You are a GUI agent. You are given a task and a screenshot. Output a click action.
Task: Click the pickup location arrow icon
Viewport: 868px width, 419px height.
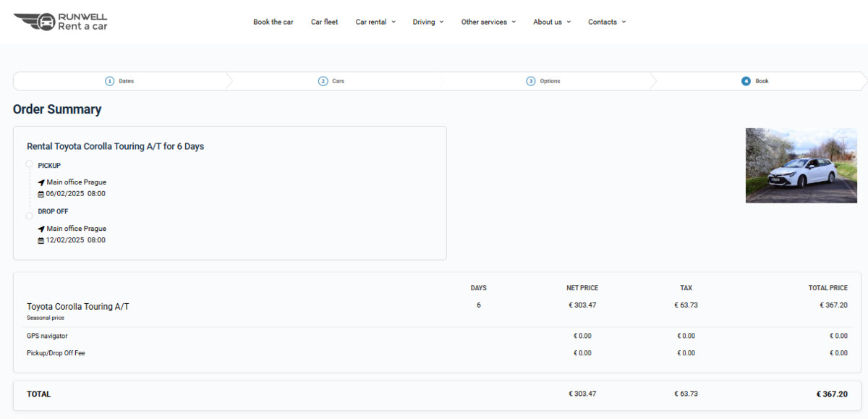[x=41, y=182]
